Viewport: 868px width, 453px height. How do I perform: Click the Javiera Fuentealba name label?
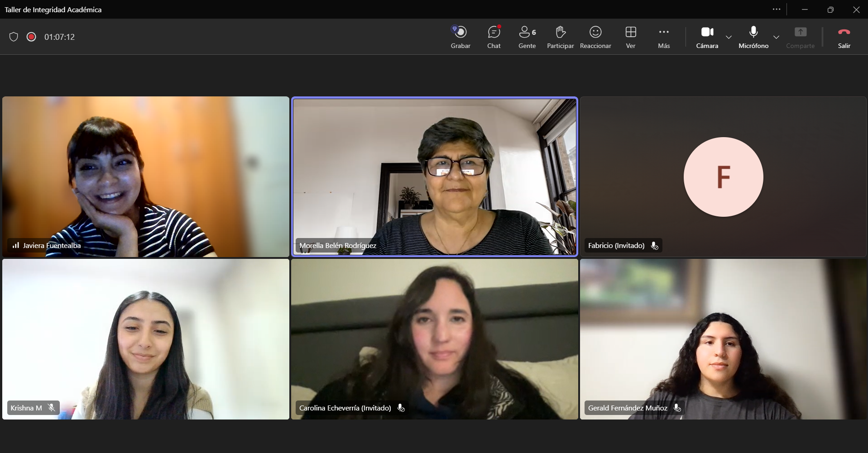(x=52, y=245)
